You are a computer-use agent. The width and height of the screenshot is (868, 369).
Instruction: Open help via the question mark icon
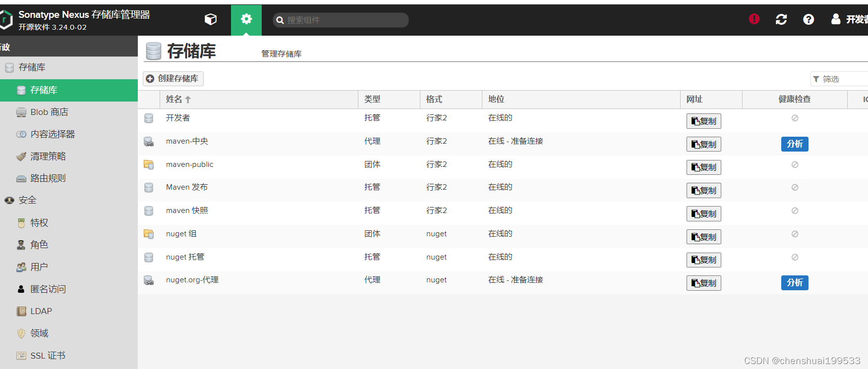pos(809,19)
